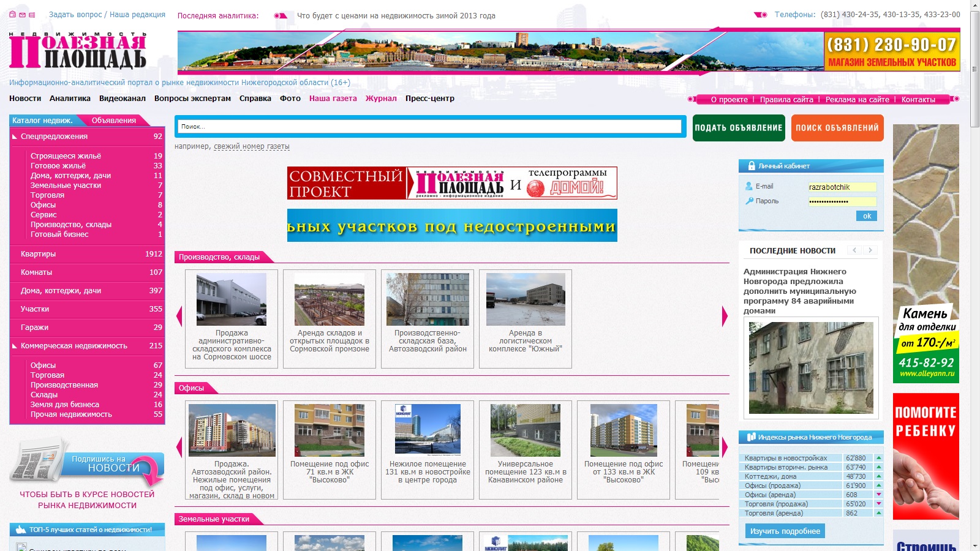Screen dimensions: 980x551
Task: Open the О проекте link
Action: click(x=729, y=100)
